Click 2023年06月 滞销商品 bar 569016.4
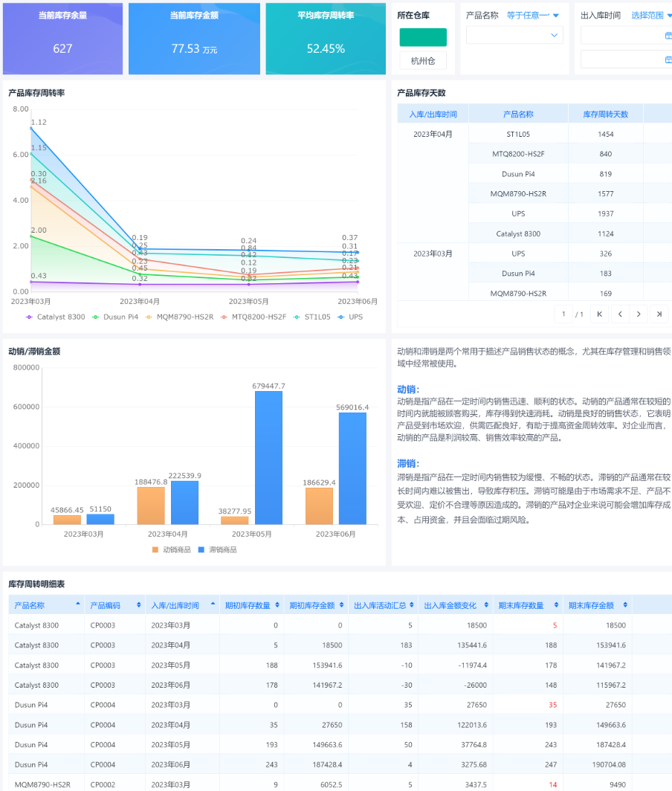This screenshot has width=672, height=791. [352, 468]
